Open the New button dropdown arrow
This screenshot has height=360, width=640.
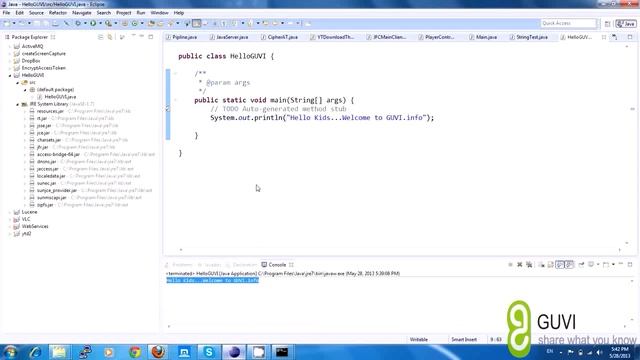click(14, 23)
